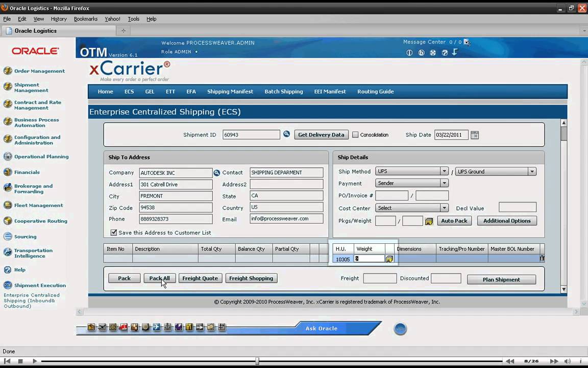This screenshot has height=368, width=588.
Task: Click the anchor icon in bottom toolbar
Action: click(167, 327)
